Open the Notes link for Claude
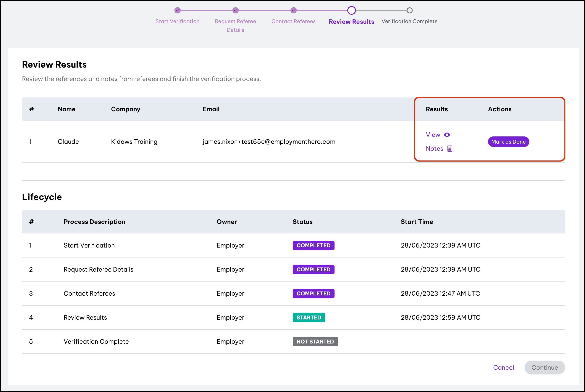585x392 pixels. pyautogui.click(x=434, y=149)
